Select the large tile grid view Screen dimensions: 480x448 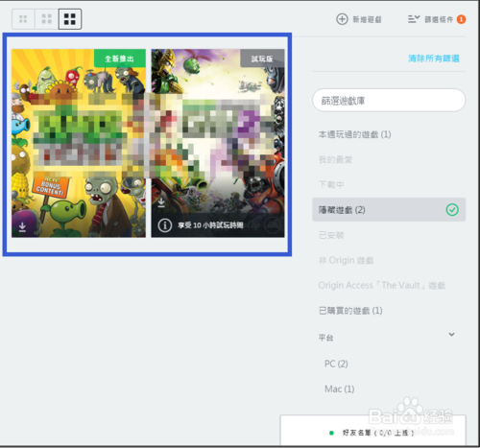point(70,19)
